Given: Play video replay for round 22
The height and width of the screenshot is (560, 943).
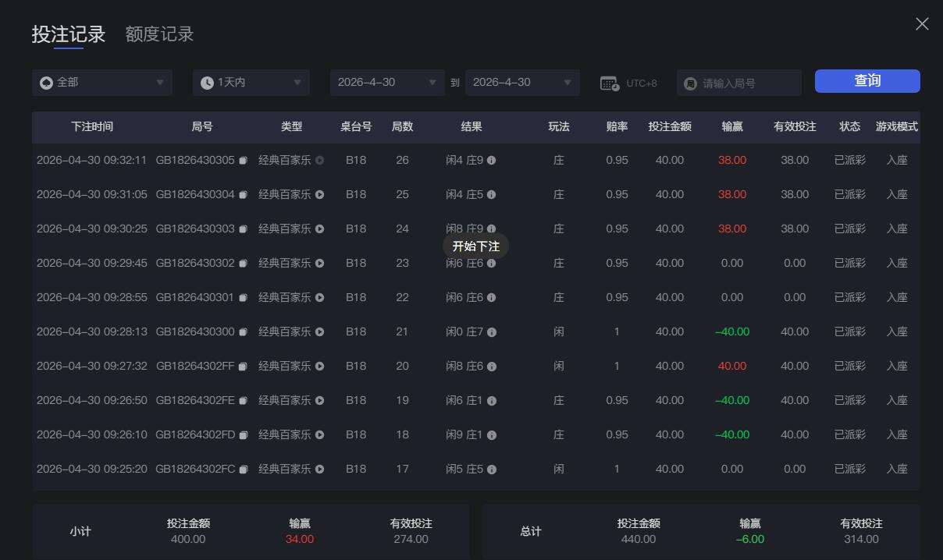Looking at the screenshot, I should pyautogui.click(x=319, y=298).
